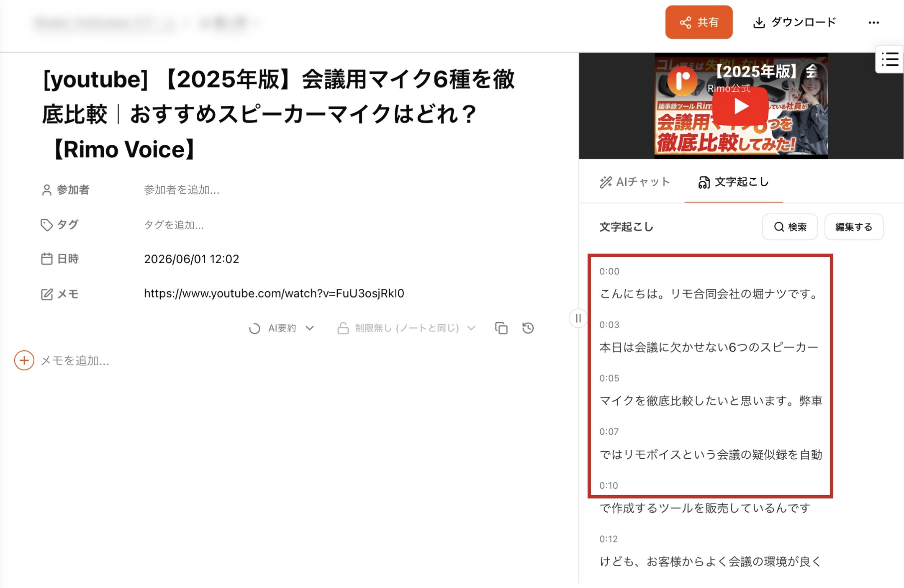The height and width of the screenshot is (588, 904).
Task: Jump to transcript timestamp 0:00
Action: coord(609,271)
